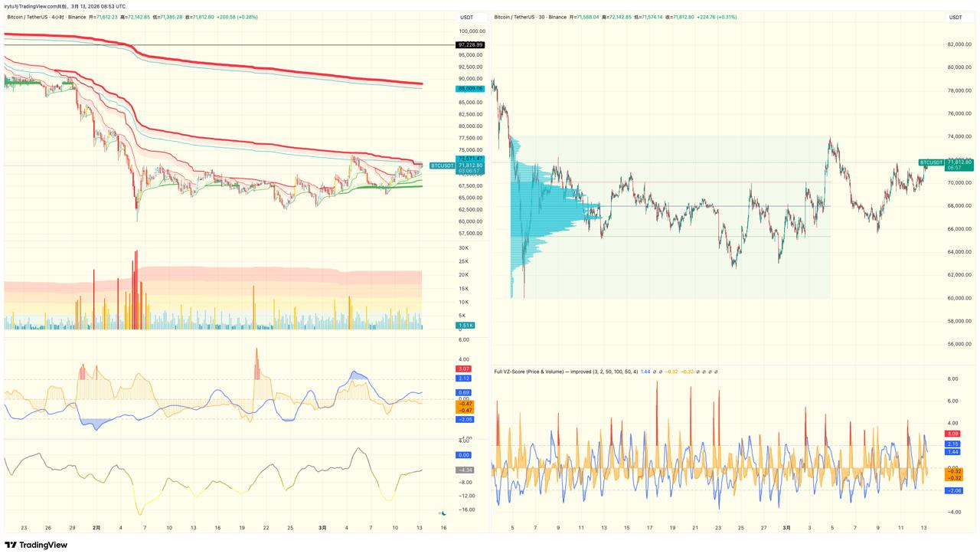Click the red 3.07 indicator value label
Image resolution: width=980 pixels, height=557 pixels.
coord(464,369)
